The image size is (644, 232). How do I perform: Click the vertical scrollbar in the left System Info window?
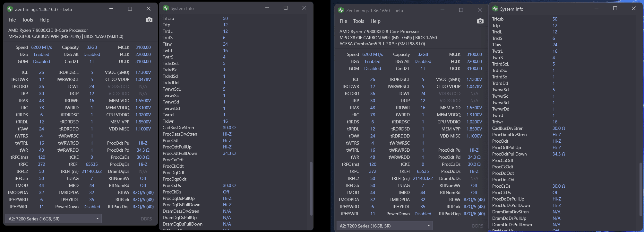pos(311,189)
